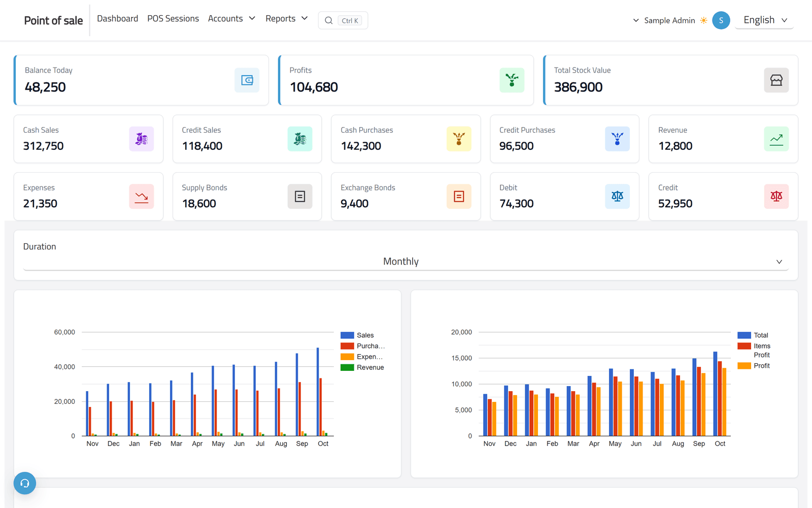The width and height of the screenshot is (812, 508).
Task: Click the Supply Bonds document icon
Action: click(300, 196)
